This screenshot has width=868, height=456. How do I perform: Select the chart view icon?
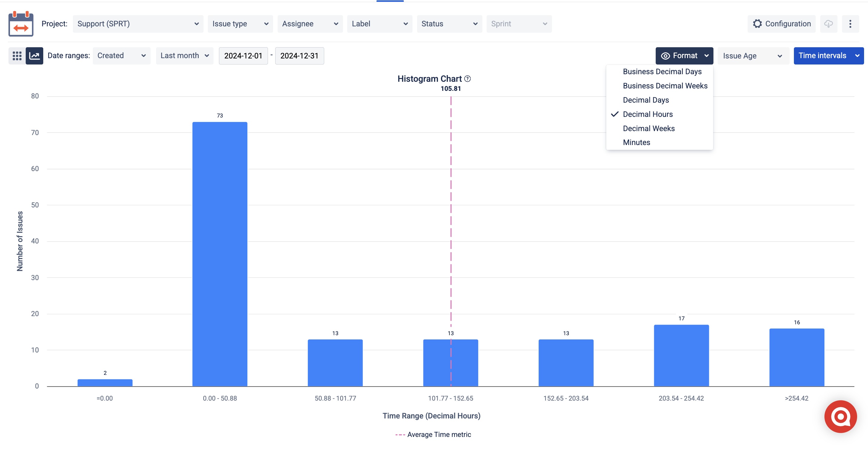pos(34,56)
